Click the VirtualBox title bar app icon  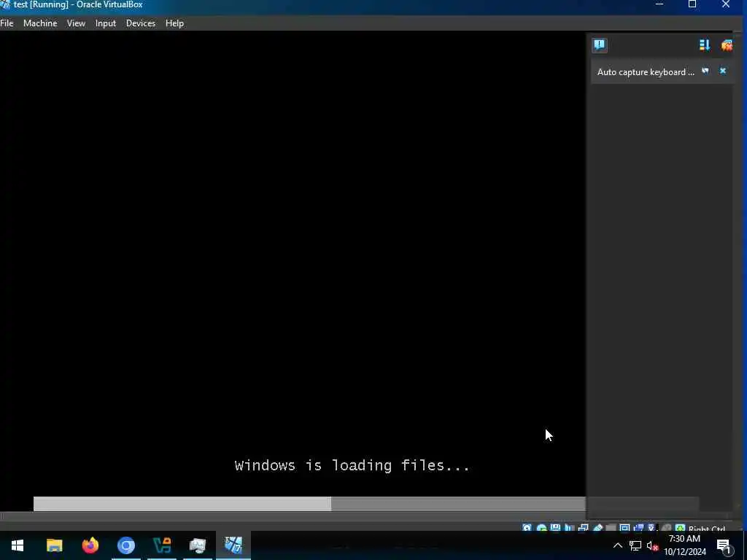click(x=5, y=5)
